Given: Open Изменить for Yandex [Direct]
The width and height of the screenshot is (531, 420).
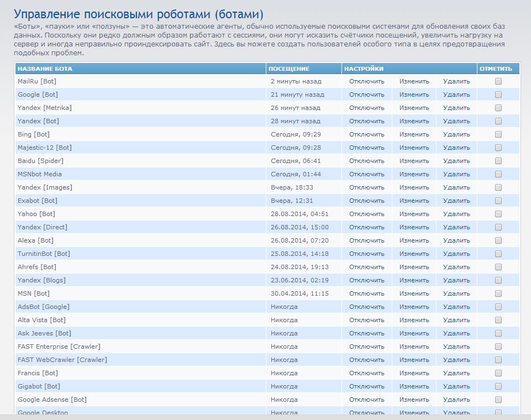Looking at the screenshot, I should pos(414,227).
